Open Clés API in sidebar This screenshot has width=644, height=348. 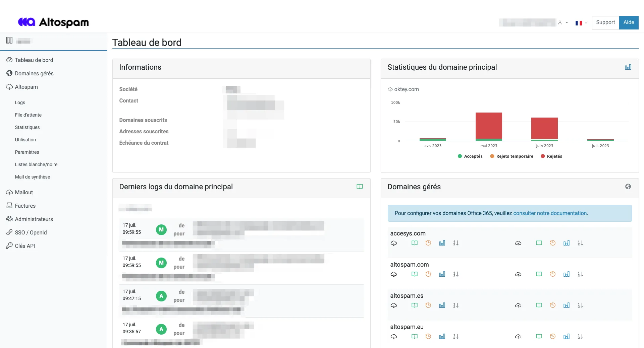24,246
